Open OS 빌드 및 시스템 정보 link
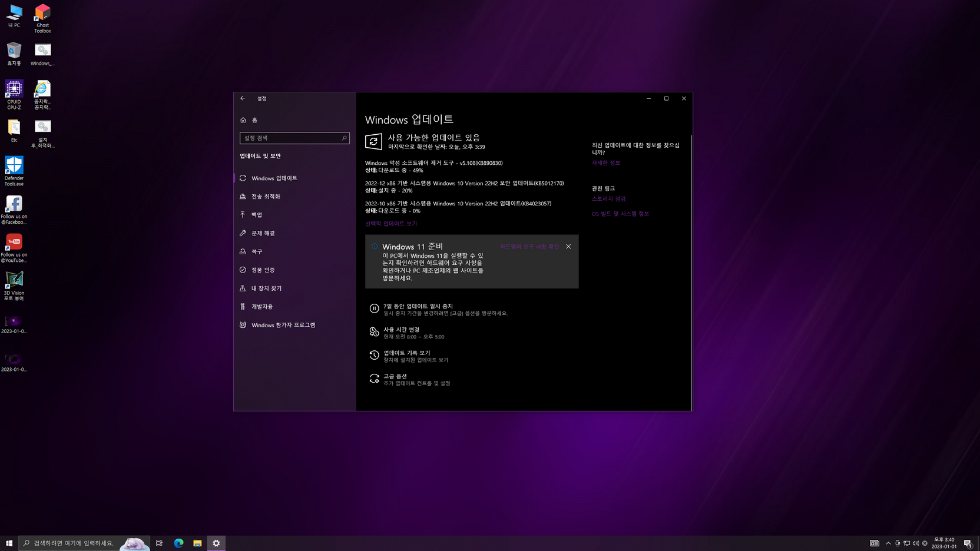 (x=620, y=214)
